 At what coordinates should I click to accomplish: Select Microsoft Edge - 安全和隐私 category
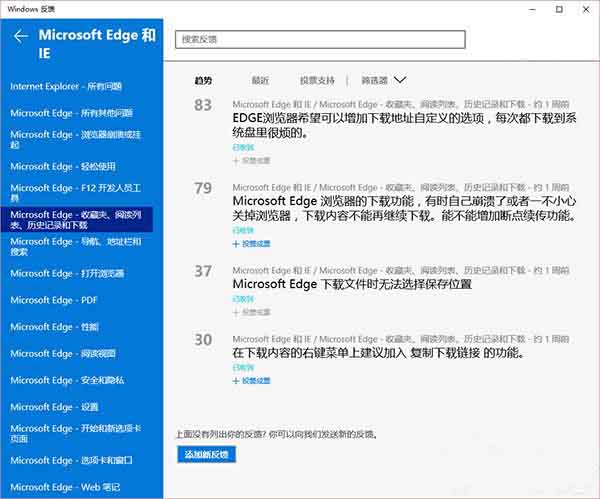coord(67,380)
